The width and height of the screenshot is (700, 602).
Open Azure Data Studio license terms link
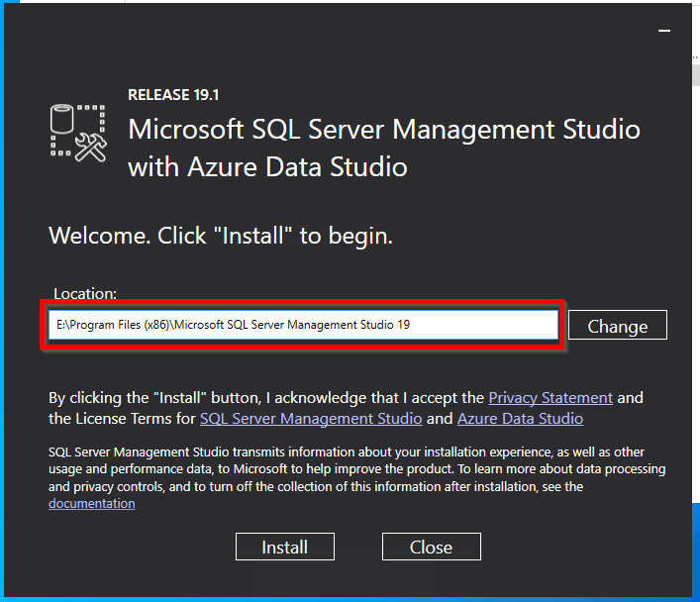(x=520, y=419)
